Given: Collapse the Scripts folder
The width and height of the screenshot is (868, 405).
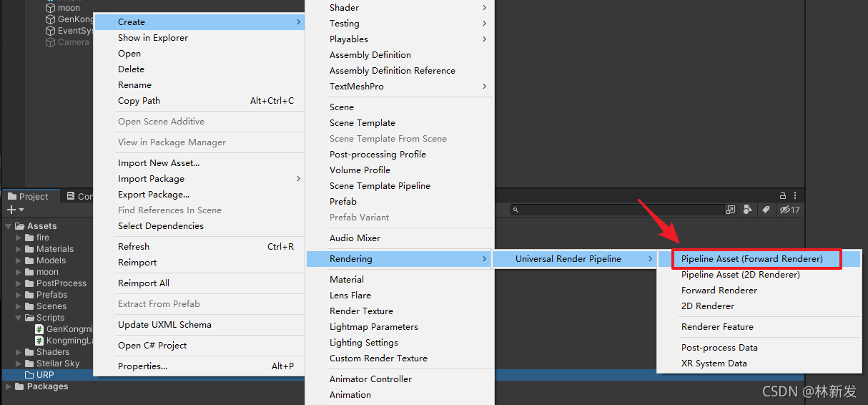Looking at the screenshot, I should (x=19, y=318).
